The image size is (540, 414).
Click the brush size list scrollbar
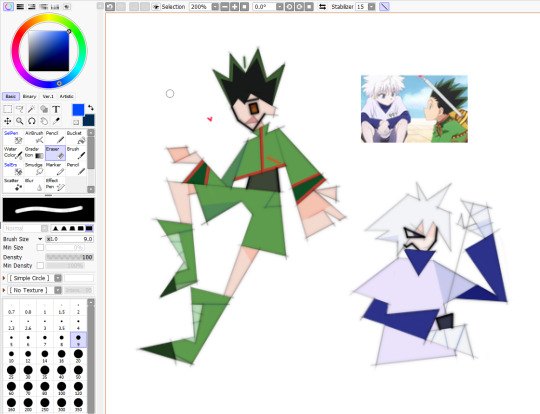tap(91, 356)
